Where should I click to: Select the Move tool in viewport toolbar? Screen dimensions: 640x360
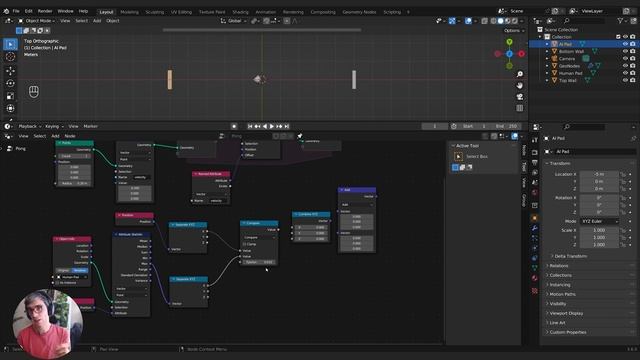pyautogui.click(x=11, y=71)
